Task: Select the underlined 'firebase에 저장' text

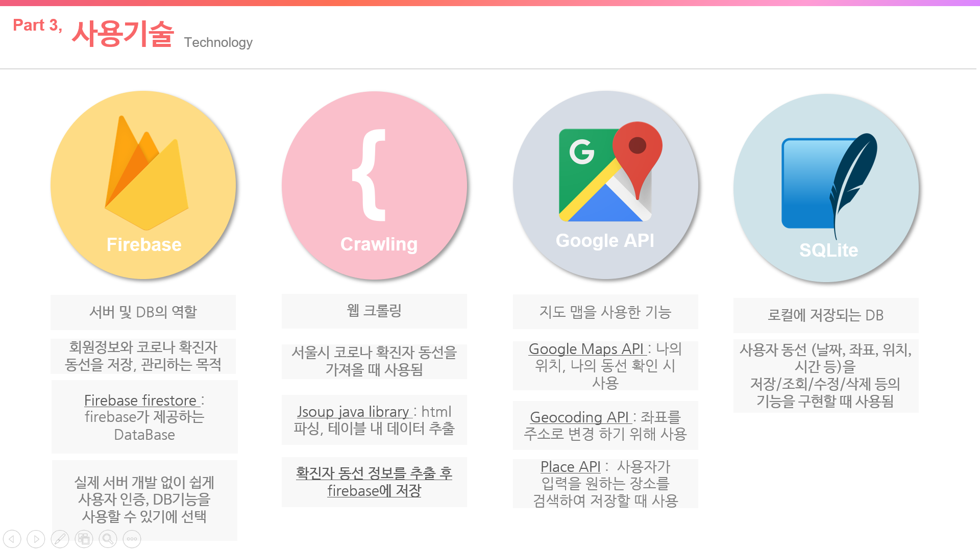Action: point(374,491)
